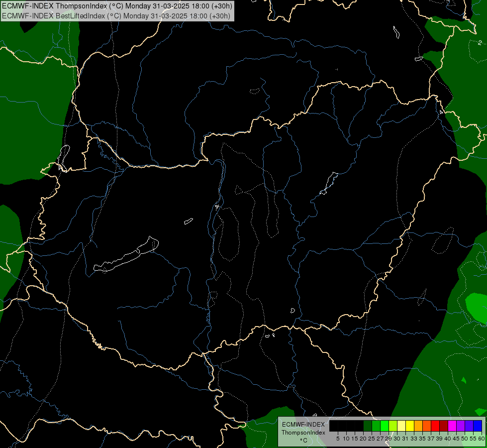Click the contour label 2 near top-right edge
This screenshot has height=448, width=487.
(480, 43)
